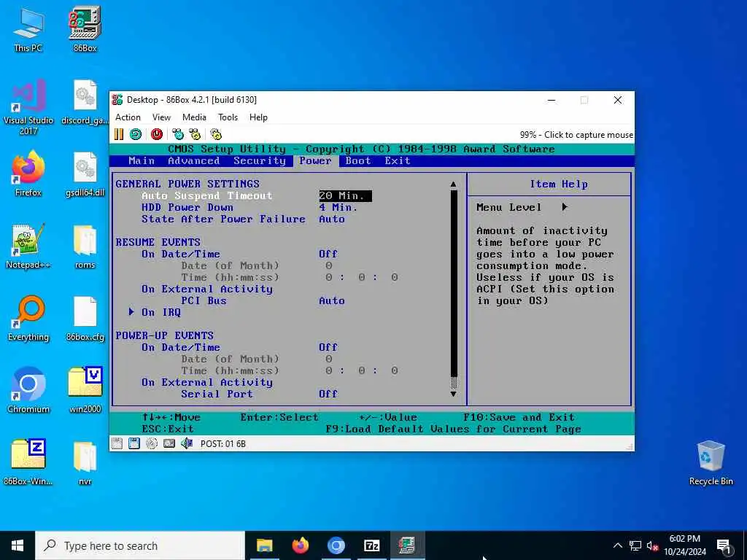Click the floppy disk icon in the status bar
The height and width of the screenshot is (560, 747).
tap(134, 443)
